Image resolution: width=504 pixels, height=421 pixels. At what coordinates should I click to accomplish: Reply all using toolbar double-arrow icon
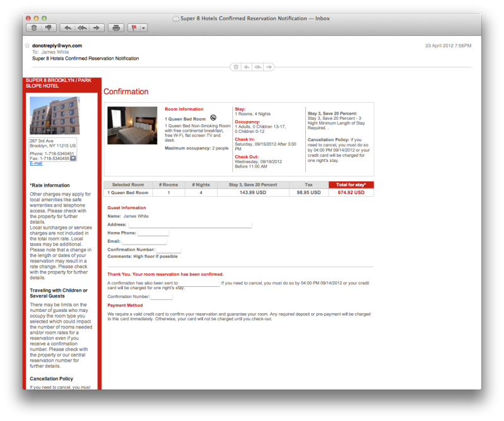coord(82,28)
